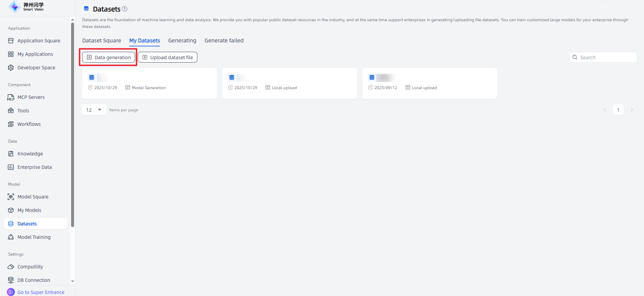644x296 pixels.
Task: Open the Enterprise Data chart icon
Action: (x=11, y=167)
